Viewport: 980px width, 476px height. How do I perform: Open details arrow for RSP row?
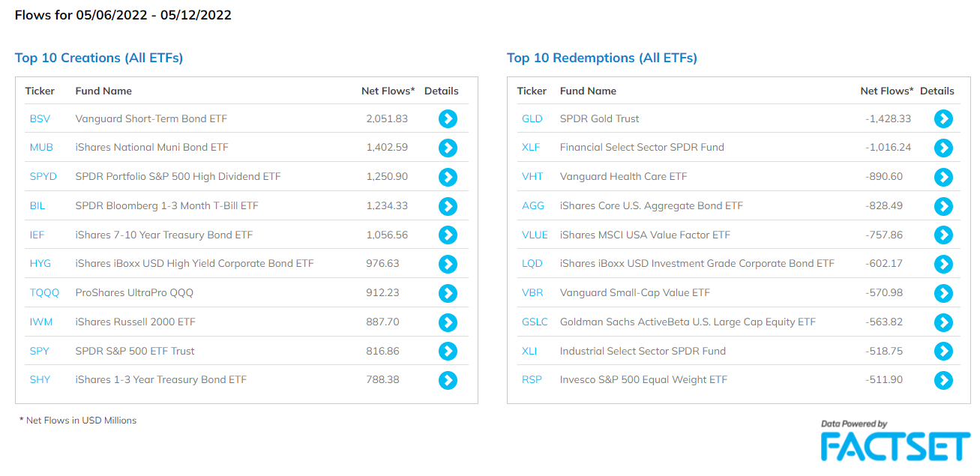coord(943,380)
